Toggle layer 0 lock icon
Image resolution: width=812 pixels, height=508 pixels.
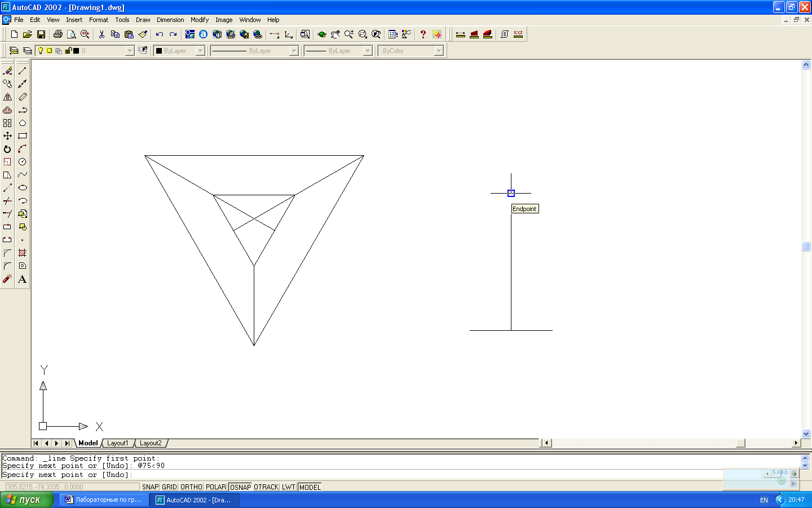[x=68, y=51]
